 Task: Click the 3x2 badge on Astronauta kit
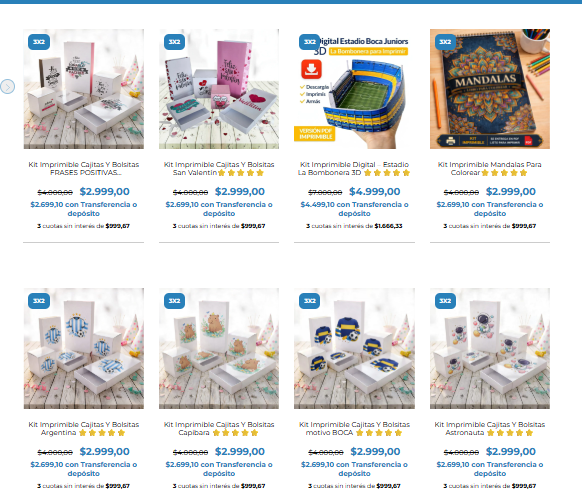point(445,301)
